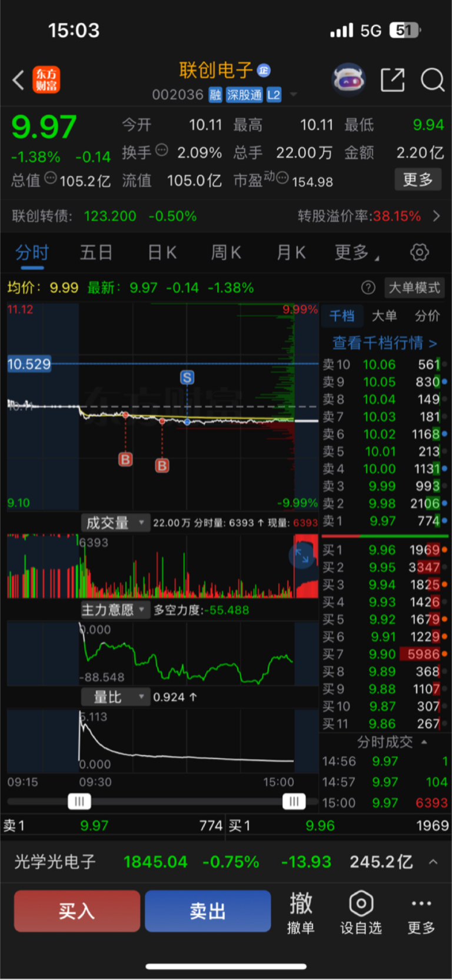Open the 东方财富 logo icon

tap(46, 80)
